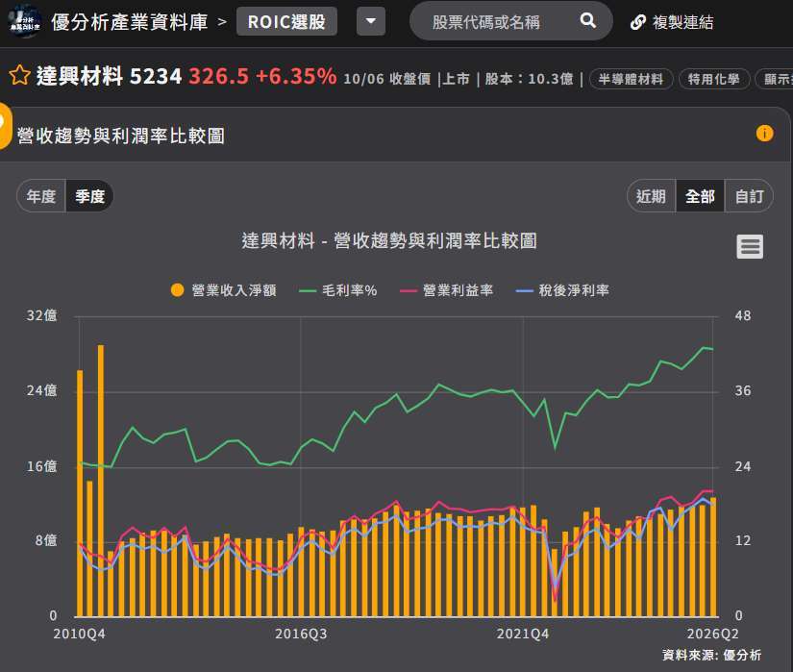Open the dropdown arrow next to ROIC選股
The height and width of the screenshot is (672, 793).
(371, 21)
